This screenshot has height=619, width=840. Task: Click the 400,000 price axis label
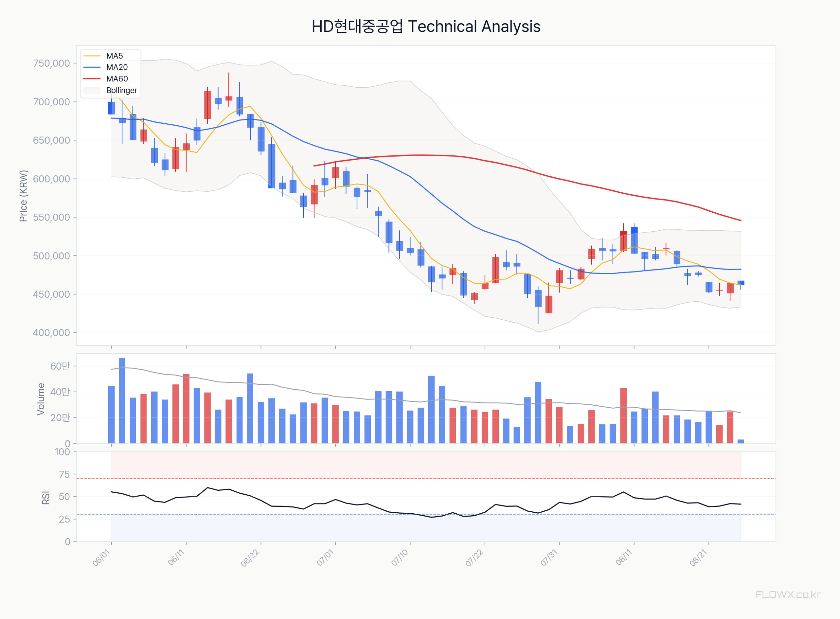[51, 333]
